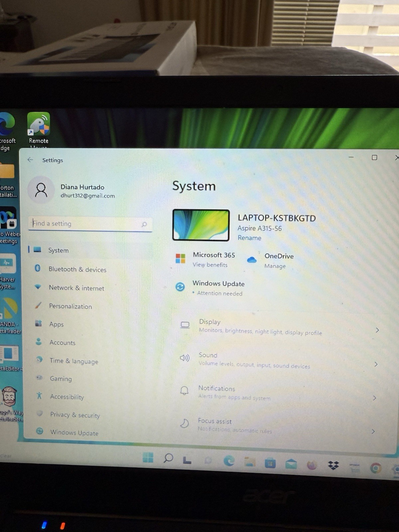399x532 pixels.
Task: Expand the Notifications chevron
Action: 375,398
